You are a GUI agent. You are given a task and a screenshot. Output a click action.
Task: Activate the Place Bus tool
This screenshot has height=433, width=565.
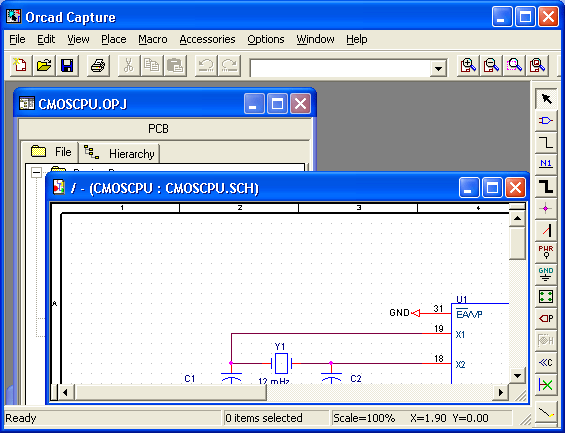[546, 187]
